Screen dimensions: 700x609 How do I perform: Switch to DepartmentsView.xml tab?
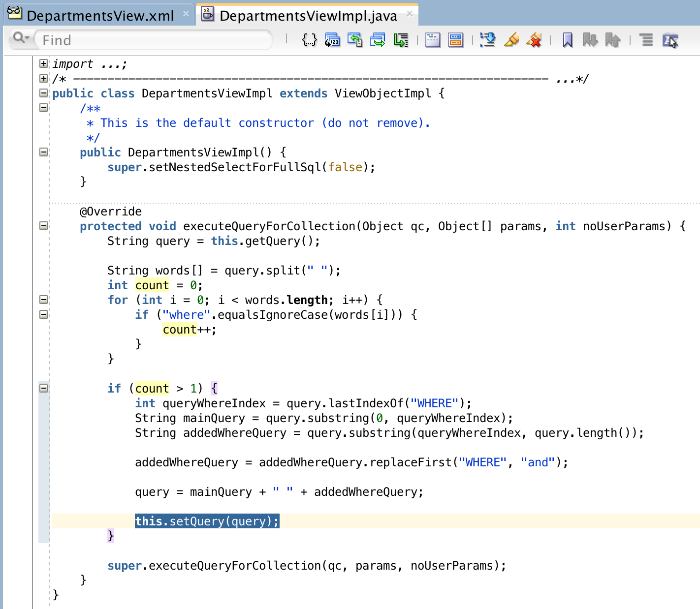[x=100, y=15]
